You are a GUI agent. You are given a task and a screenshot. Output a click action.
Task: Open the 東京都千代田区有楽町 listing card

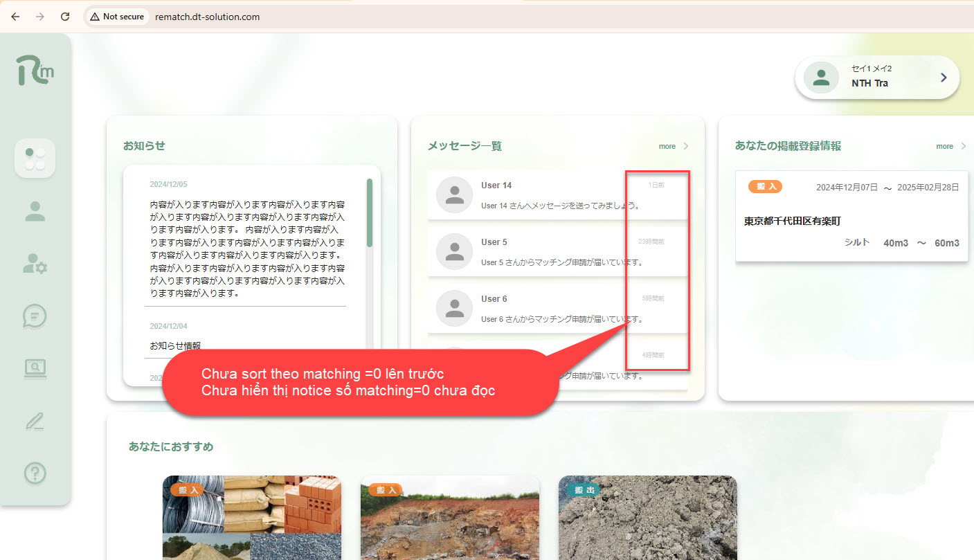point(851,216)
